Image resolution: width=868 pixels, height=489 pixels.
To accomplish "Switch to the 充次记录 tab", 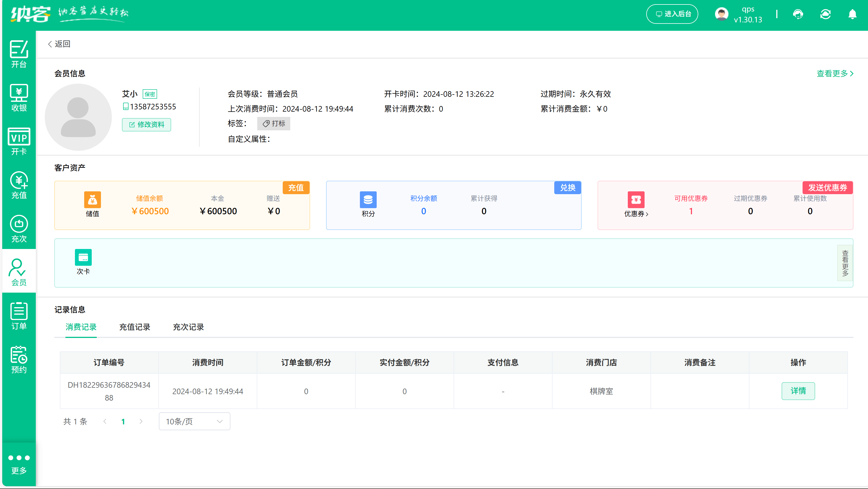I will [x=188, y=327].
